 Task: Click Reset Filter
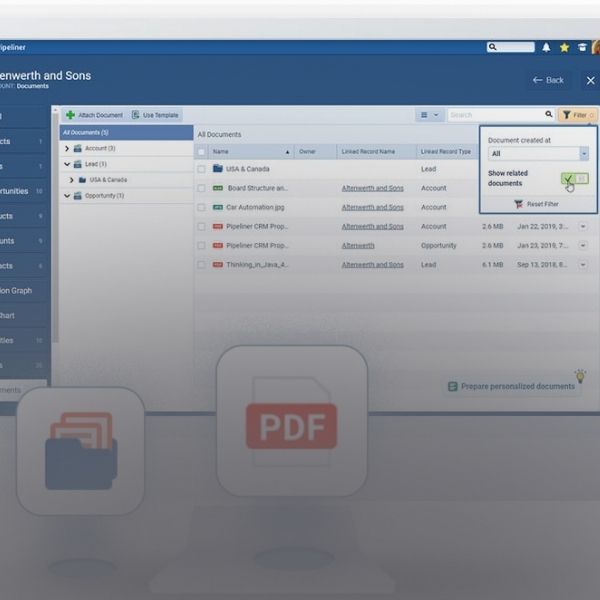tap(536, 204)
